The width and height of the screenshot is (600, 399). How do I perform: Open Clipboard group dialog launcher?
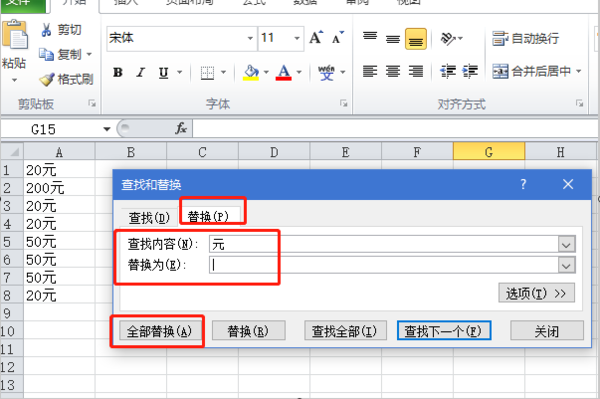point(92,103)
